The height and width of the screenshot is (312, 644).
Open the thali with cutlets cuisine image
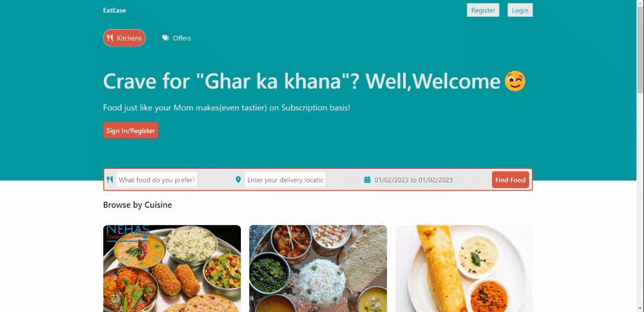[172, 268]
